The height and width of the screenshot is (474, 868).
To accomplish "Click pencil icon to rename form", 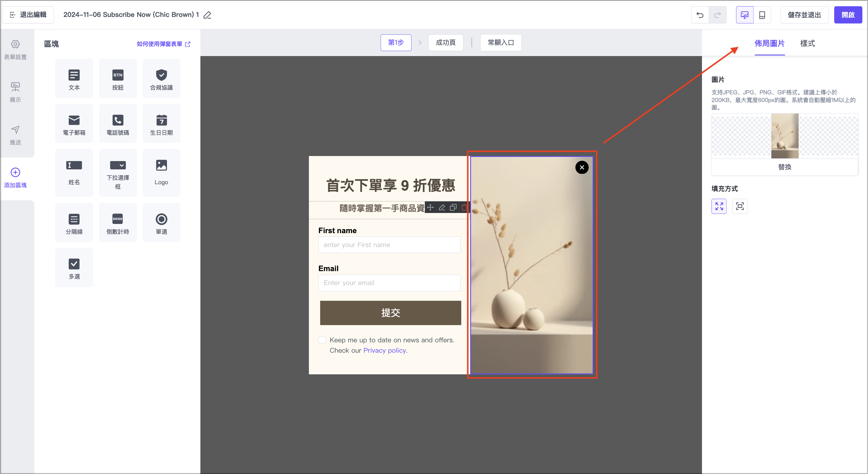I will coord(208,15).
